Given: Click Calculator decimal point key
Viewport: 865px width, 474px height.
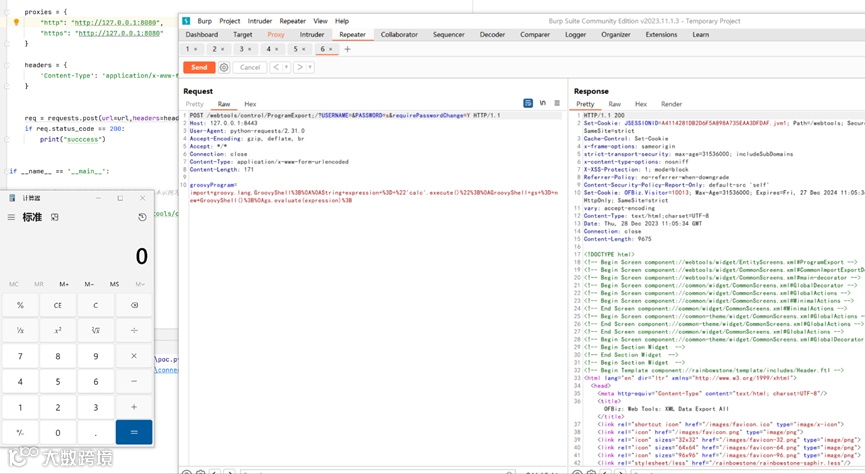Looking at the screenshot, I should click(x=95, y=433).
